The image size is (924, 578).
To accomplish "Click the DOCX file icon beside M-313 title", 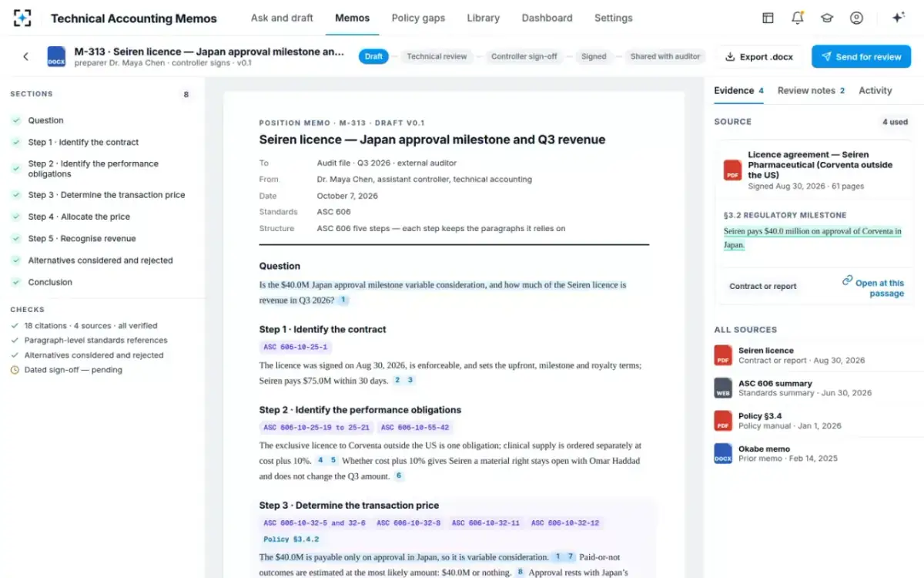I will pos(56,56).
